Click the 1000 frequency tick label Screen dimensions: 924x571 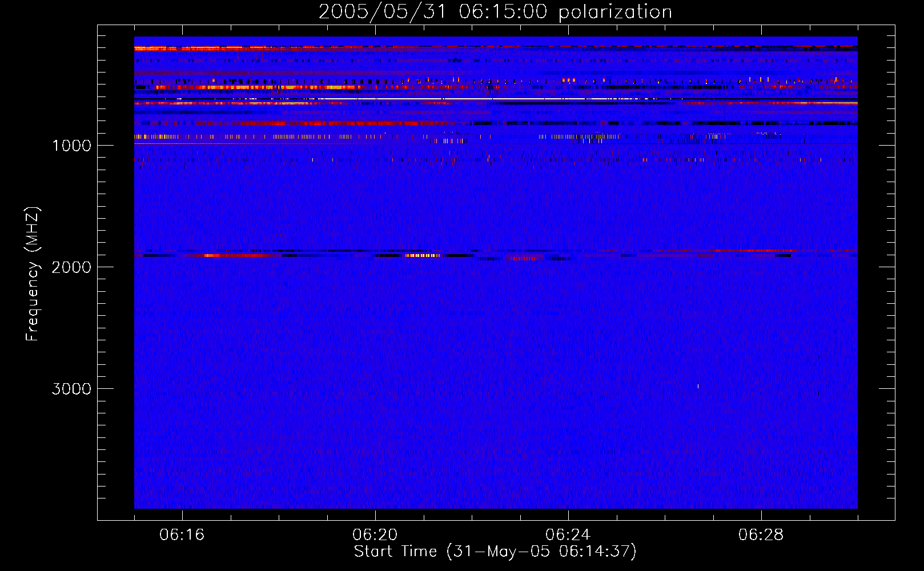pos(71,146)
